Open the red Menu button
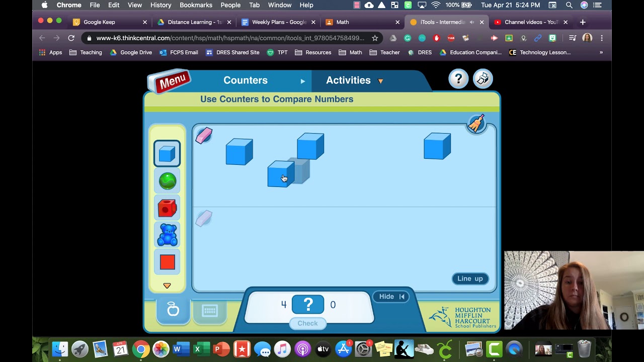Screen dimensions: 644x362 (169, 81)
